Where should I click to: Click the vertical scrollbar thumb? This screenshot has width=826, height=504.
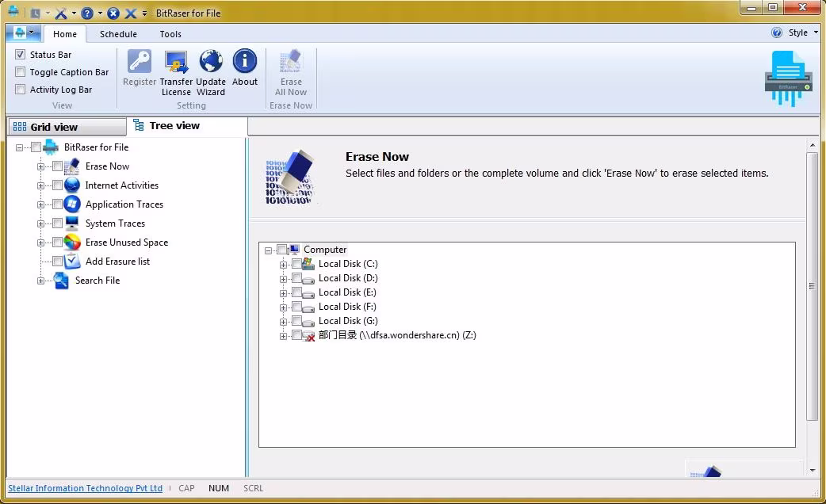coord(812,286)
